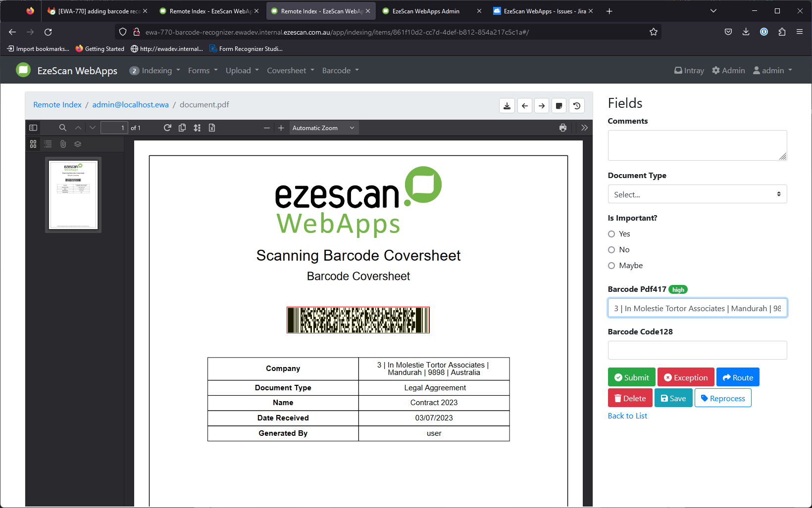This screenshot has width=812, height=508.
Task: Zoom in with the plus icon
Action: [281, 128]
